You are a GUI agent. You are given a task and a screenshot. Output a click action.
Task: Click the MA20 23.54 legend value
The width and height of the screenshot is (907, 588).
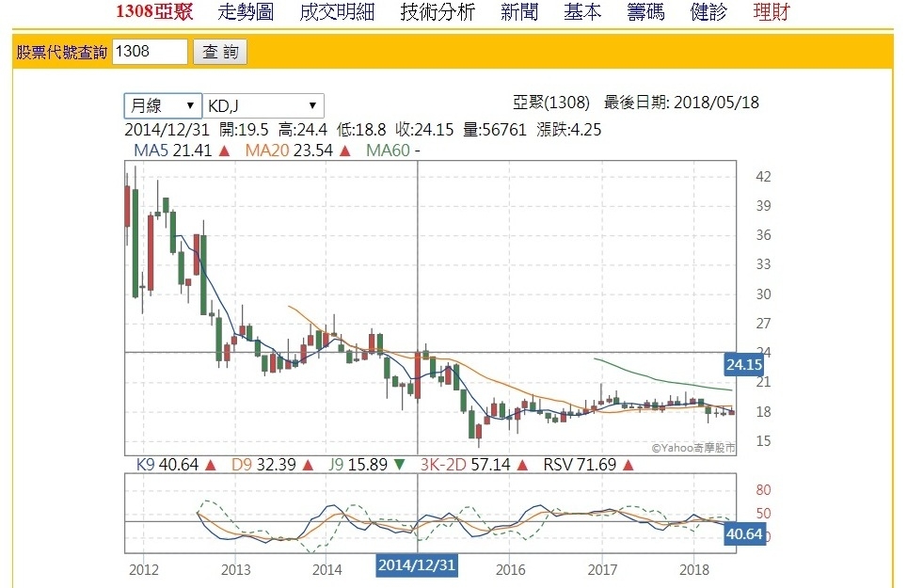pyautogui.click(x=297, y=151)
